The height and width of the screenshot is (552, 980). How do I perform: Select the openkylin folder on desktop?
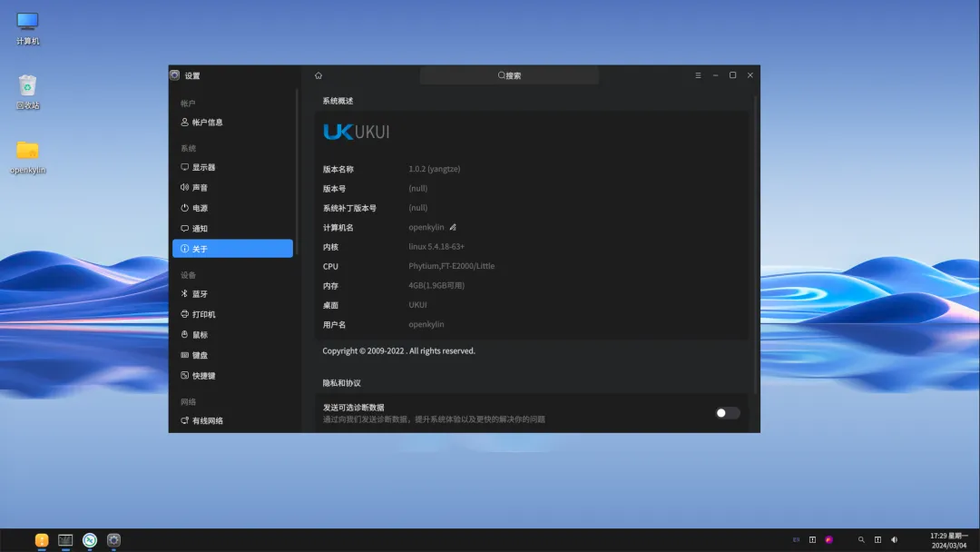tap(27, 158)
